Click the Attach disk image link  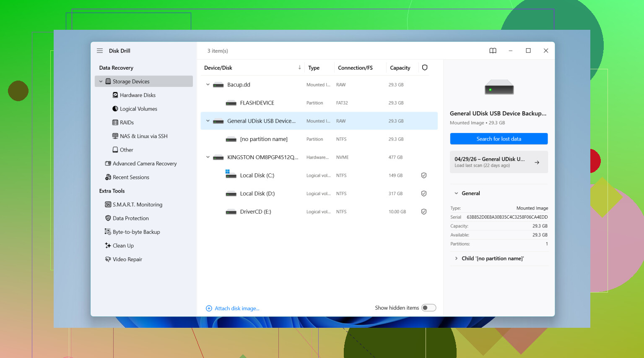(237, 308)
